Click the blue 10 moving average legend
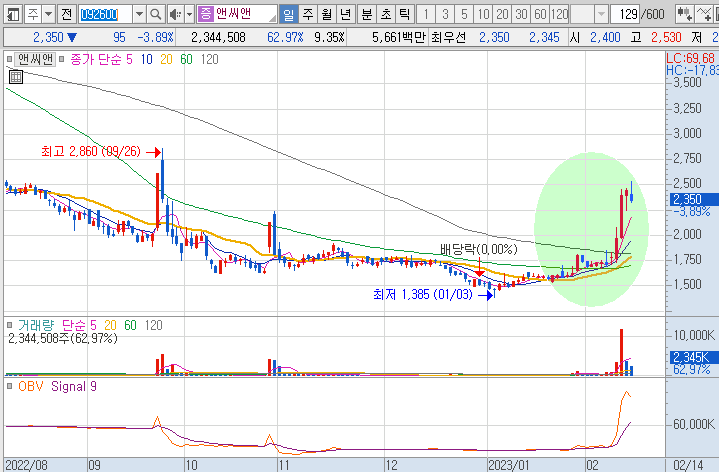 click(147, 59)
